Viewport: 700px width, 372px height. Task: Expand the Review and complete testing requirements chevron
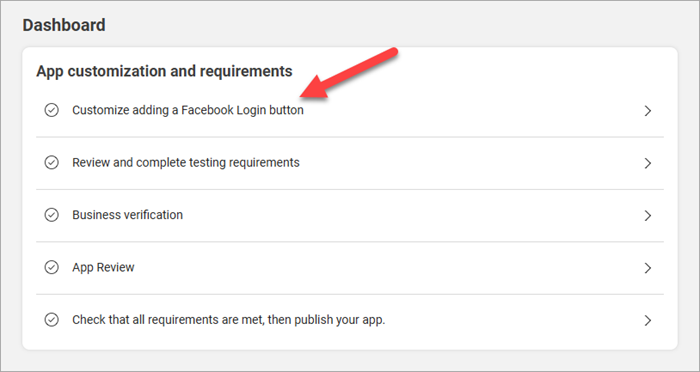[x=648, y=163]
